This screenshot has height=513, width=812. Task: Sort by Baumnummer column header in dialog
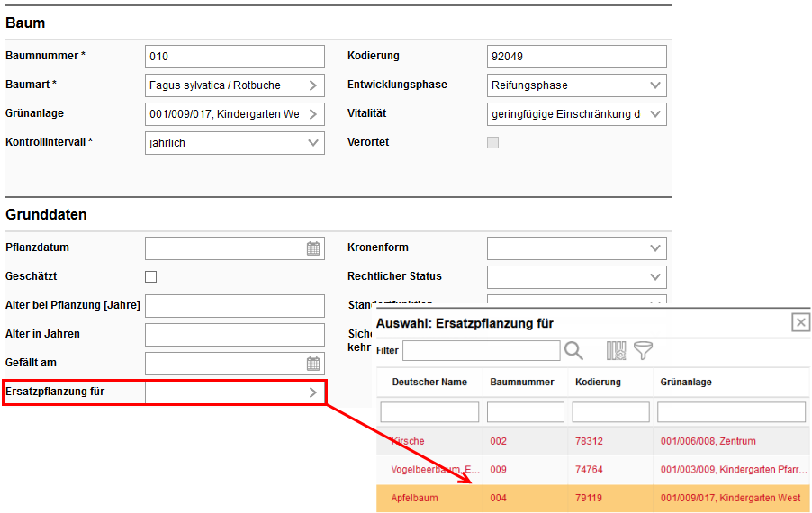[x=522, y=382]
